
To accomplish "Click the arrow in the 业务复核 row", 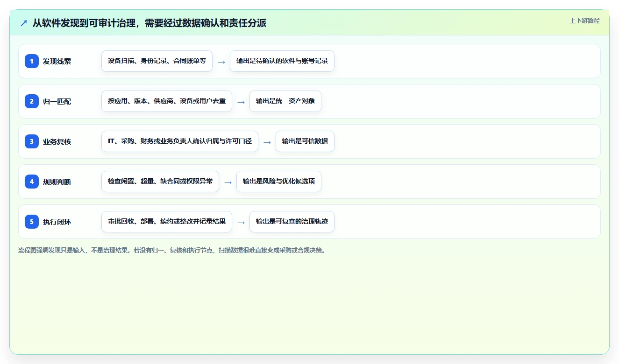I will point(267,142).
